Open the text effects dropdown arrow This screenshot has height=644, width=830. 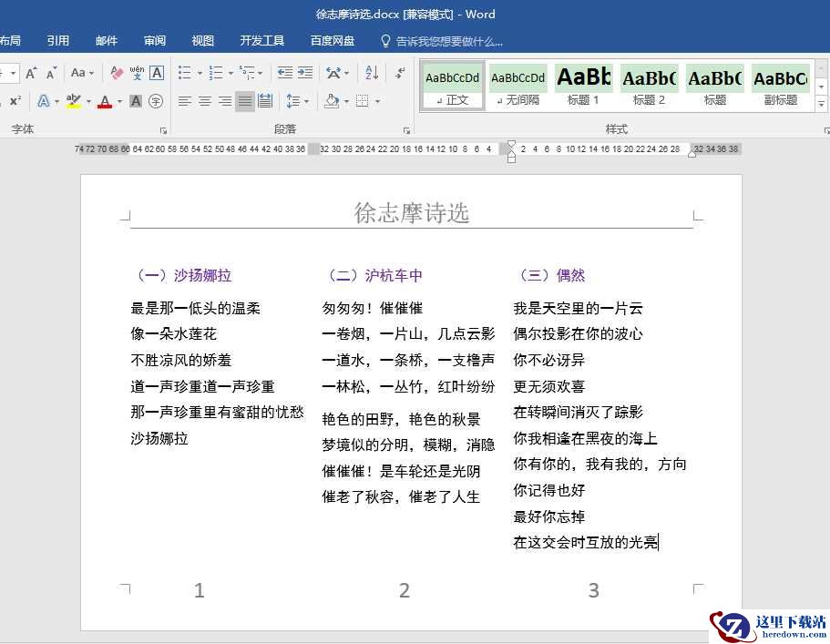tap(56, 101)
